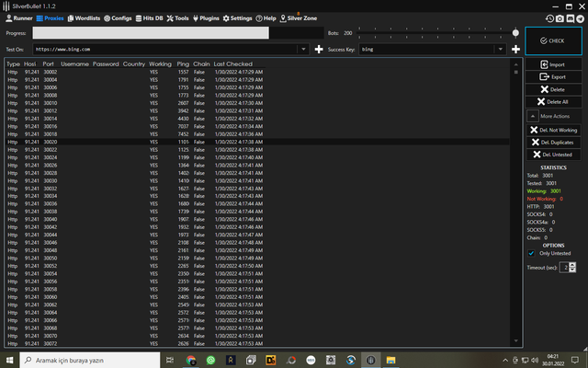Open the Help tab
This screenshot has width=588, height=368.
click(x=266, y=18)
